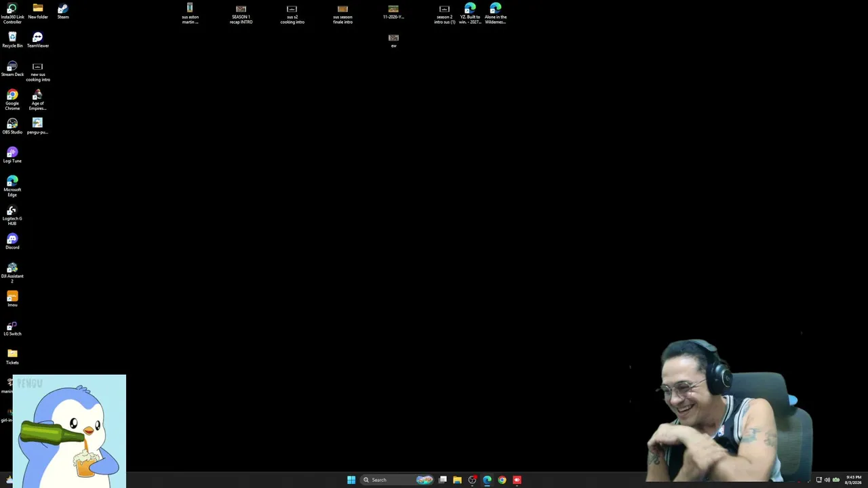Select the 'sus aston martin' desktop file
This screenshot has height=488, width=868.
click(190, 14)
